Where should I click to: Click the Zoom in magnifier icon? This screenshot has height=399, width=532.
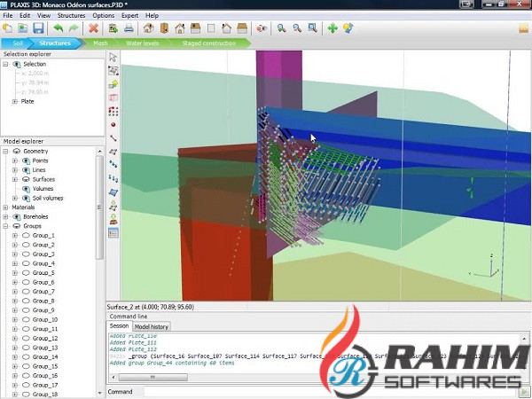click(281, 28)
